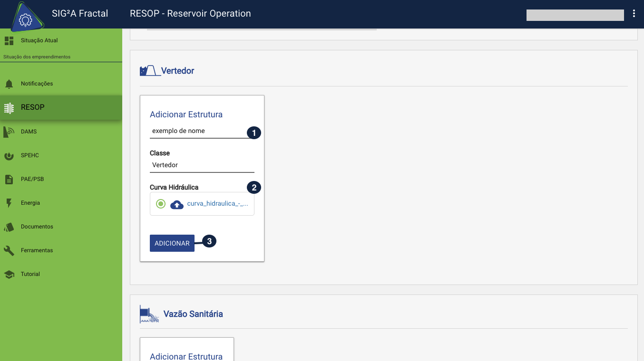Image resolution: width=644 pixels, height=361 pixels.
Task: Click the Vazão Sanitária section icon
Action: (149, 314)
